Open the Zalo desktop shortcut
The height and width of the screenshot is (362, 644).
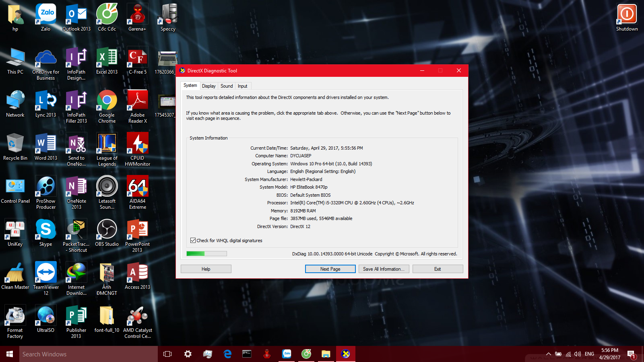click(45, 18)
